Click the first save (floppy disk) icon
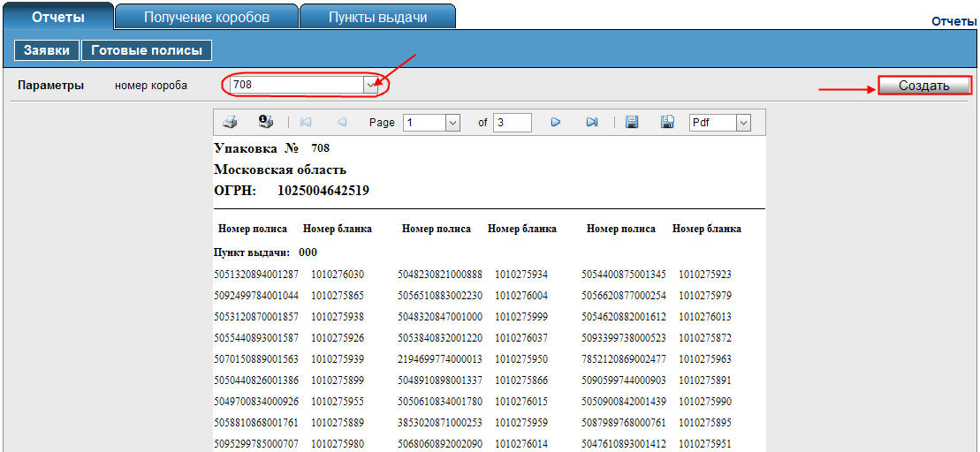Viewport: 980px width, 452px height. pos(632,123)
